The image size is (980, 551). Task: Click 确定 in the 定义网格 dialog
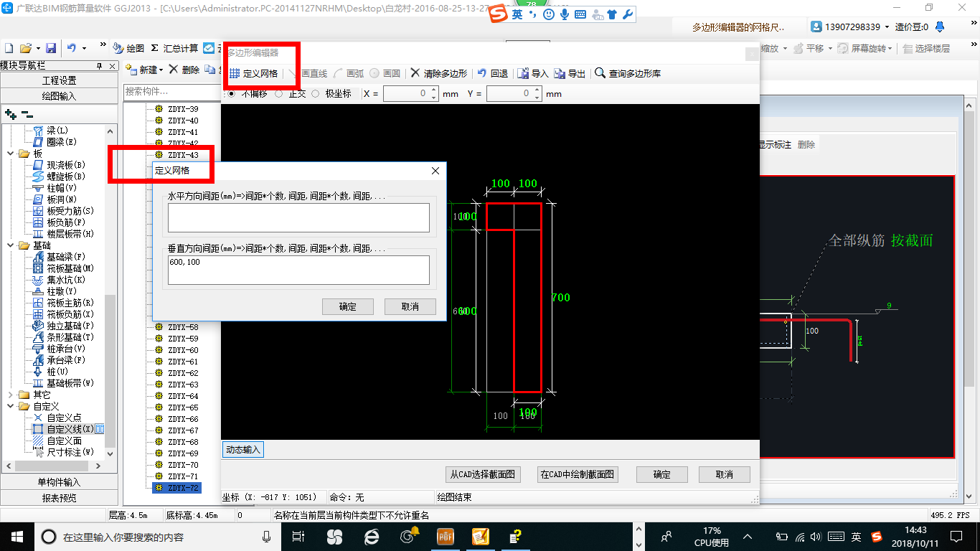(348, 306)
